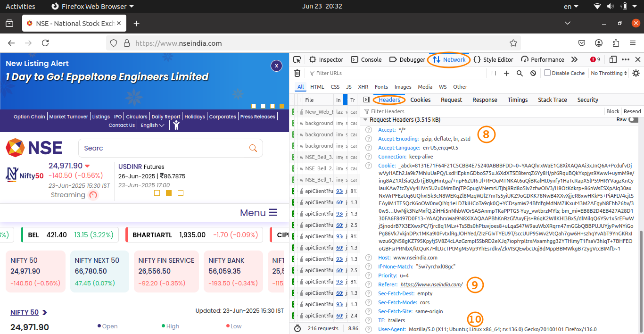
Task: Open a new browser tab
Action: (x=136, y=23)
